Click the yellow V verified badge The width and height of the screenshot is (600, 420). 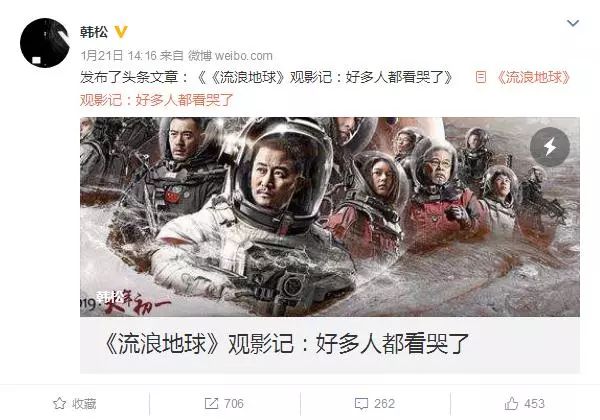pos(121,32)
